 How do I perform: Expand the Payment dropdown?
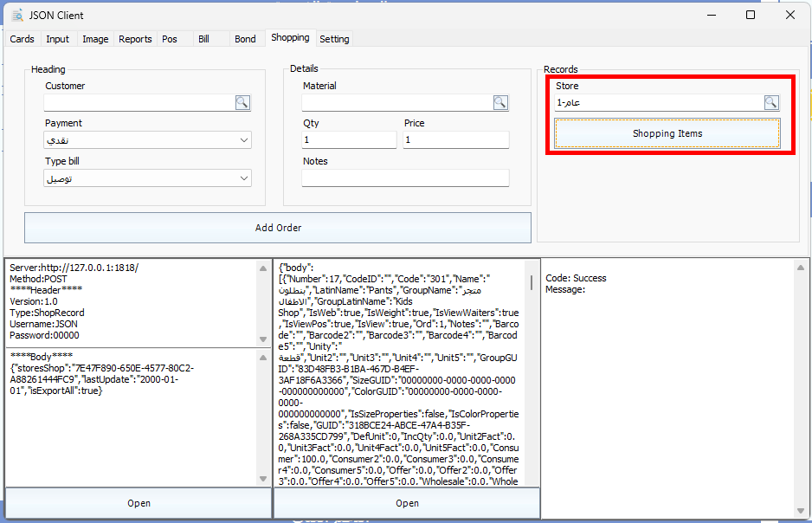243,140
